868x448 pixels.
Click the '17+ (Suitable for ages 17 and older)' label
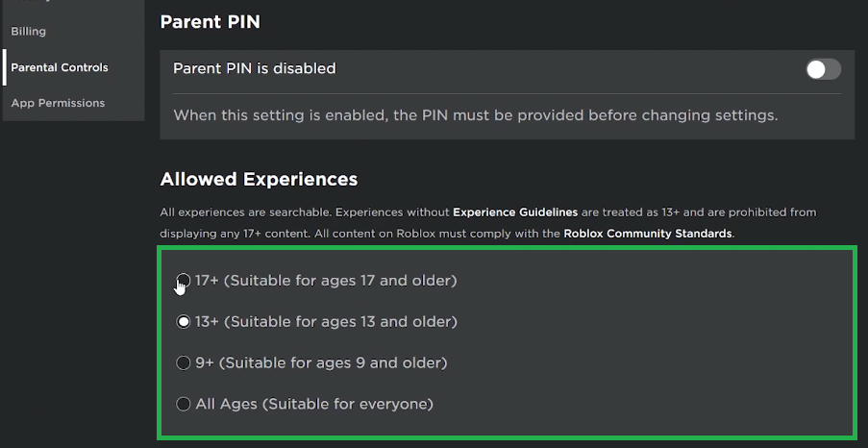click(x=326, y=281)
